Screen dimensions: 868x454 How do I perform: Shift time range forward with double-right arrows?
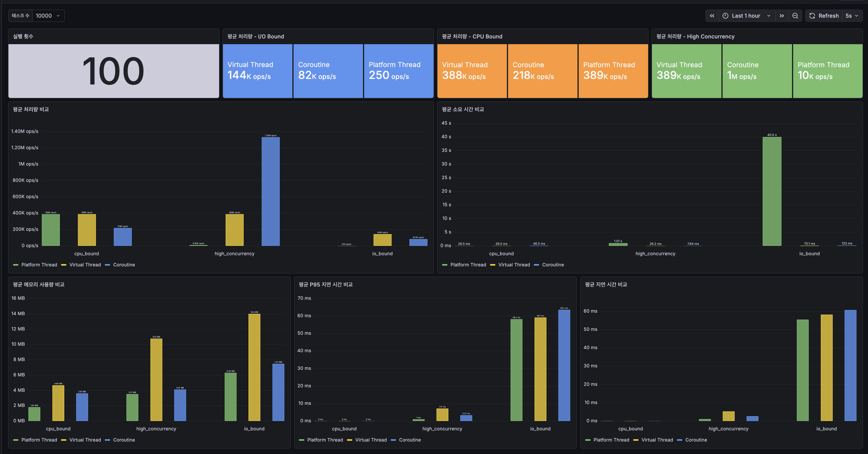pyautogui.click(x=782, y=16)
